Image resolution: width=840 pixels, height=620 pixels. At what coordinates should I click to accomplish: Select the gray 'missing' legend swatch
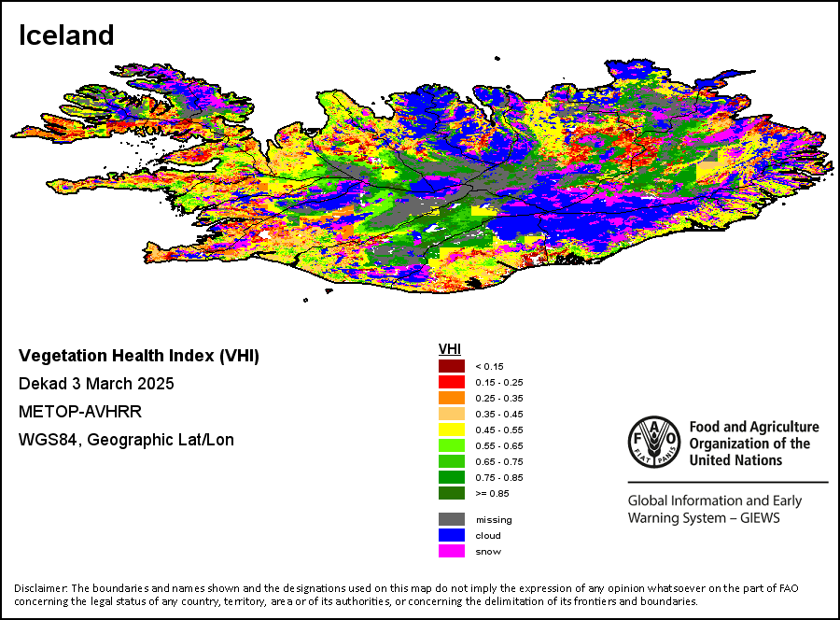[452, 519]
